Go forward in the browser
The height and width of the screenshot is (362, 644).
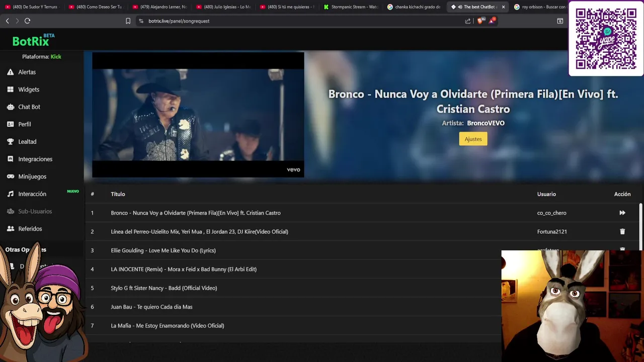pyautogui.click(x=17, y=21)
